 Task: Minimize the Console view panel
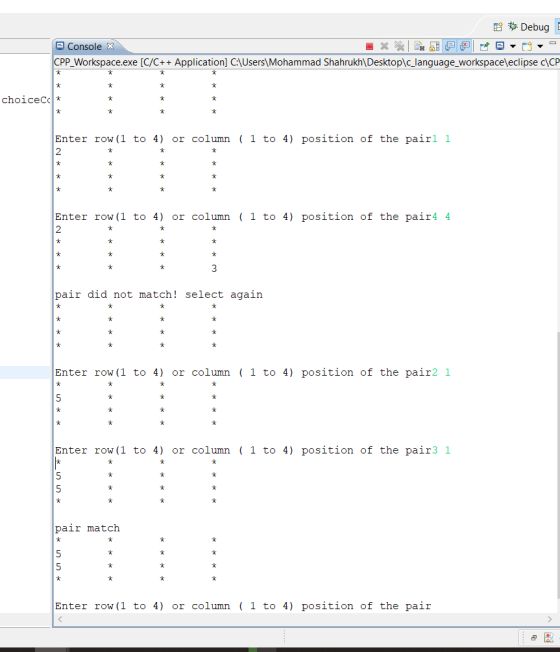pyautogui.click(x=553, y=43)
